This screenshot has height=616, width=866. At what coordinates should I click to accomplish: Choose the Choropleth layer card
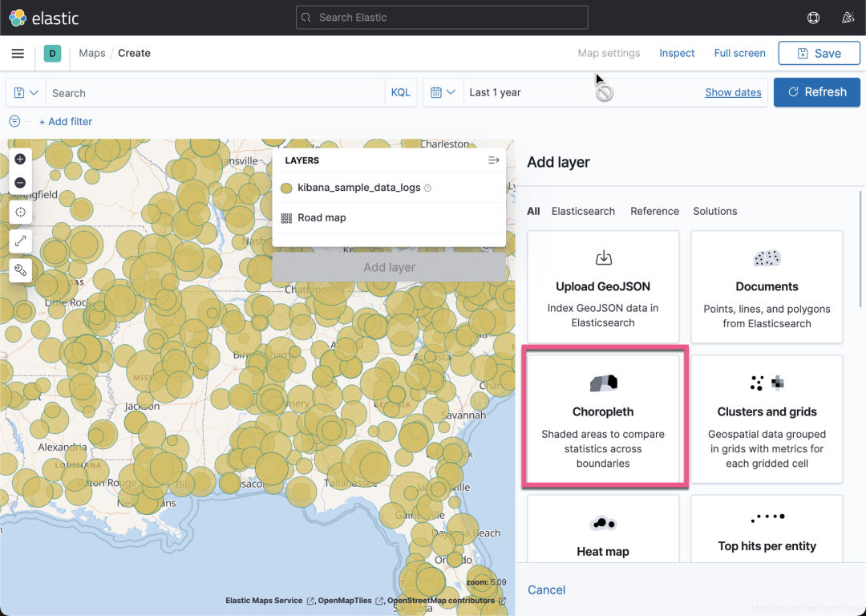tap(603, 419)
